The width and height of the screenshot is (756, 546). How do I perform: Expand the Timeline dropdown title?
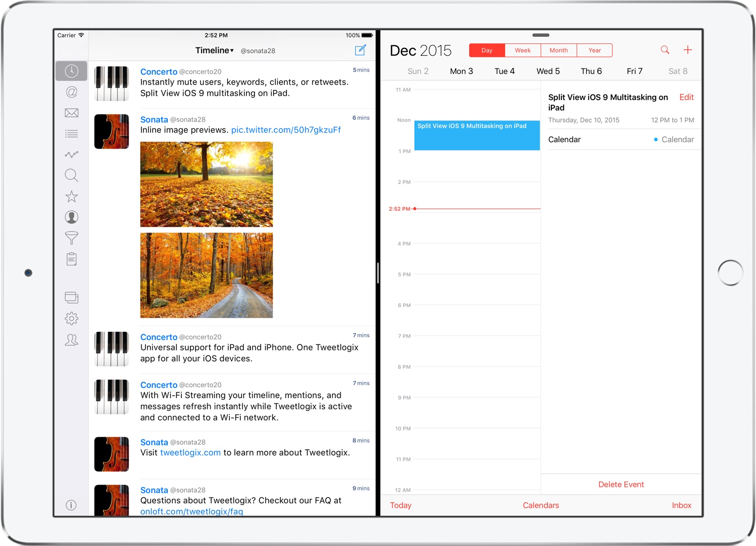(x=215, y=50)
